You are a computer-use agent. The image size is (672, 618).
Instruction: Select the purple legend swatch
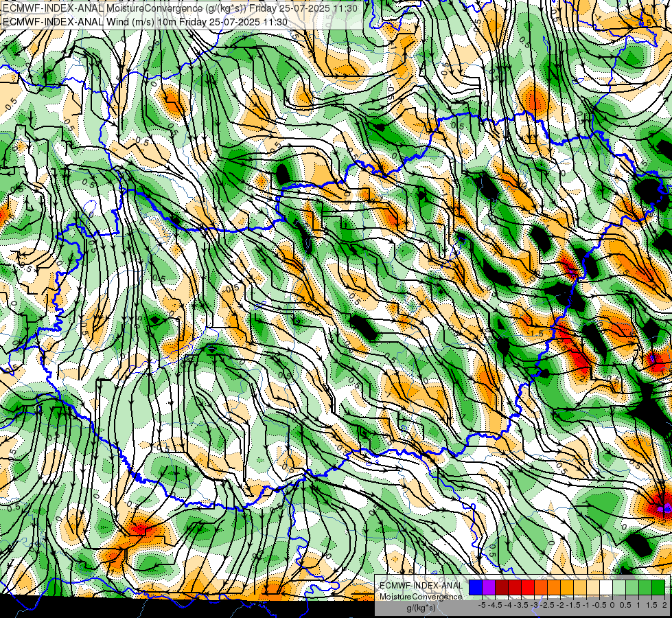coord(489,588)
